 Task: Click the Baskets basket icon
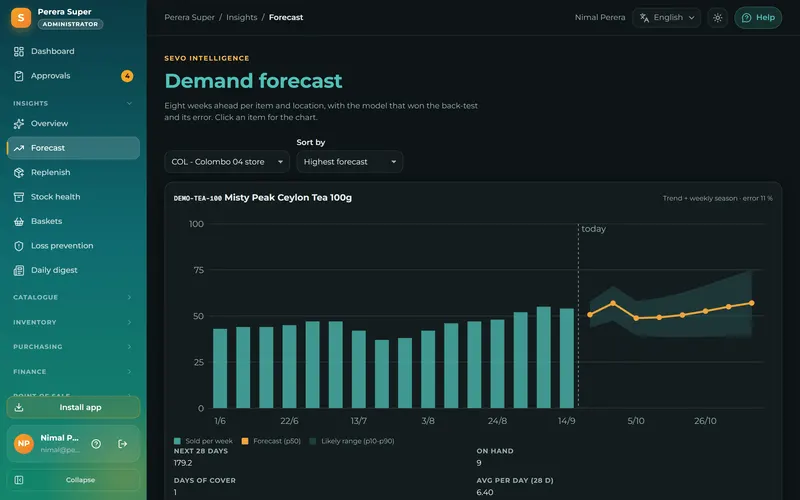click(19, 221)
